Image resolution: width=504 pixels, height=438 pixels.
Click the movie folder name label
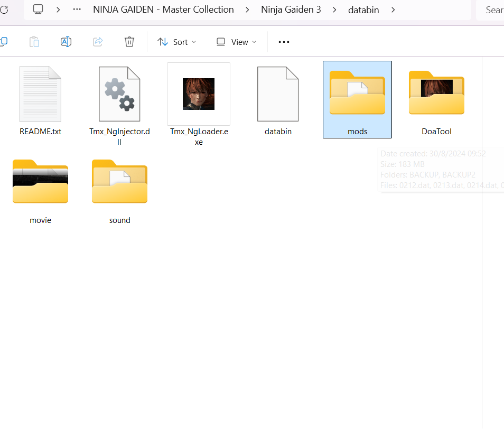click(x=41, y=220)
